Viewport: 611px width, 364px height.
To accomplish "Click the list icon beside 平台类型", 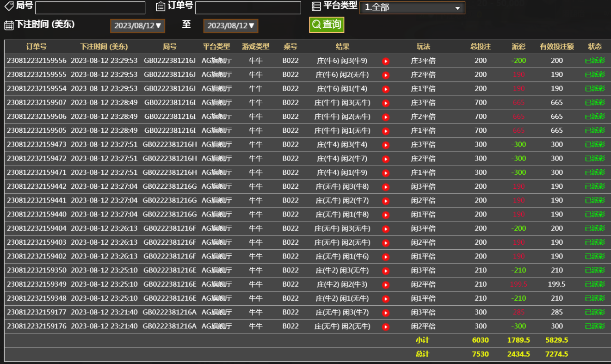I will pyautogui.click(x=316, y=6).
